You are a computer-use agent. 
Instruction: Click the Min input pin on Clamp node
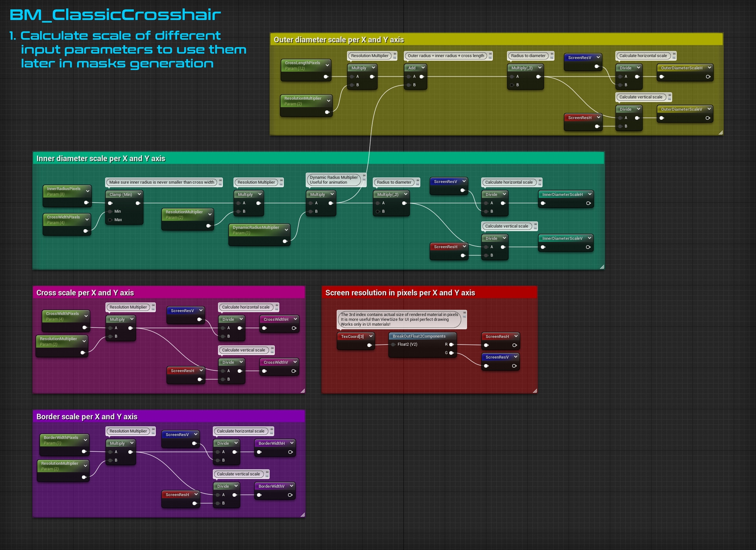110,211
